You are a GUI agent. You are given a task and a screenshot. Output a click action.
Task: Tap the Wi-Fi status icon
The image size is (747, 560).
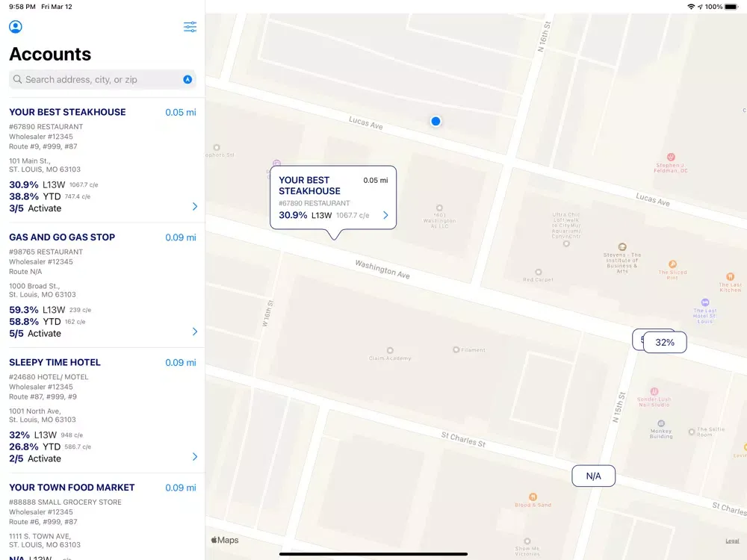point(691,7)
